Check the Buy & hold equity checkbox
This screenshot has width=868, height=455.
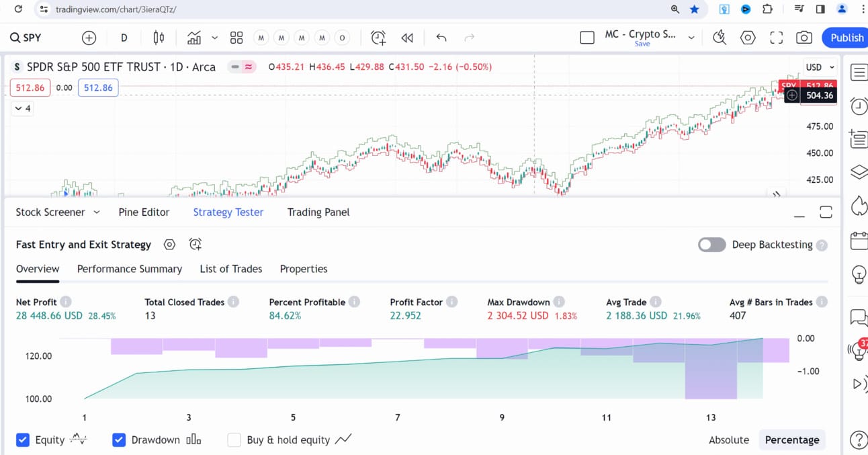[x=234, y=440]
